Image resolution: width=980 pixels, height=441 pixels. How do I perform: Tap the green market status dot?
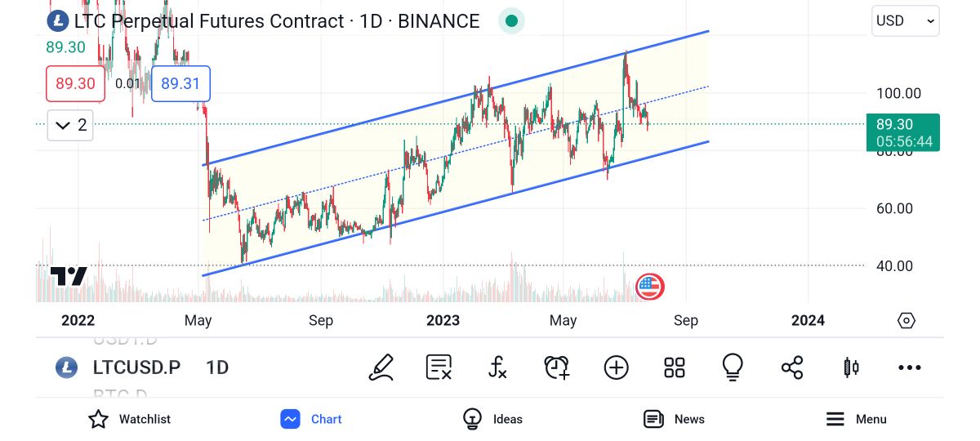511,21
